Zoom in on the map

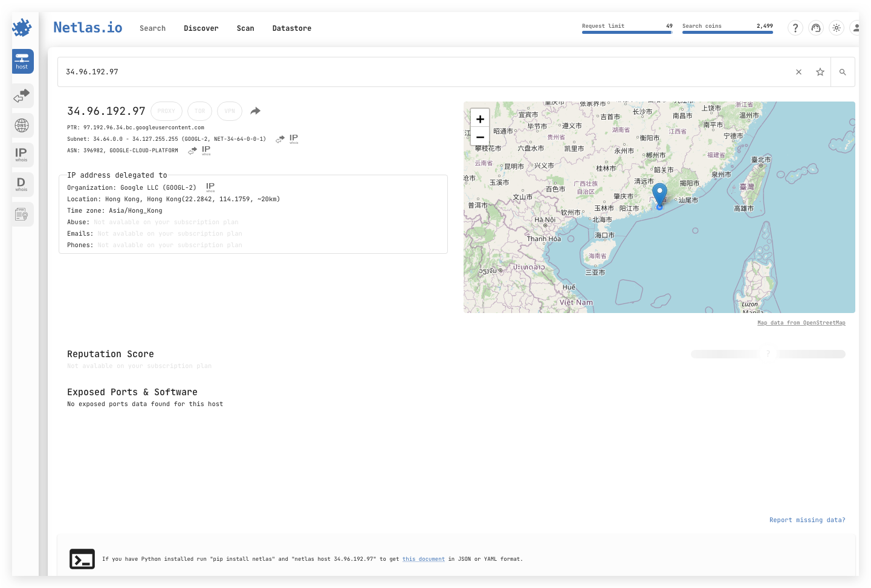[x=480, y=119]
